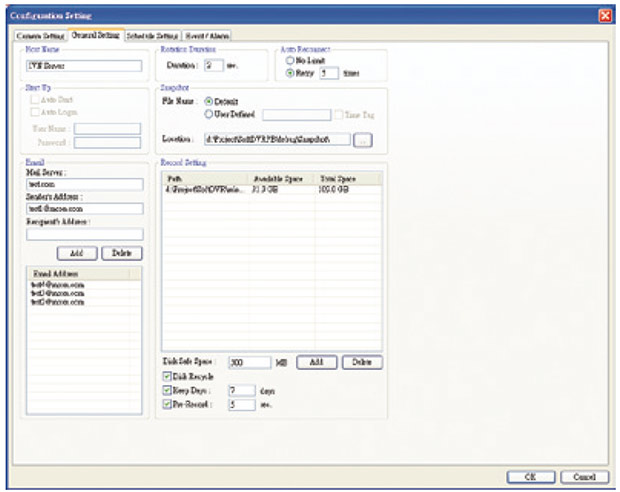The width and height of the screenshot is (620, 492).
Task: Click the OK button
Action: click(530, 477)
